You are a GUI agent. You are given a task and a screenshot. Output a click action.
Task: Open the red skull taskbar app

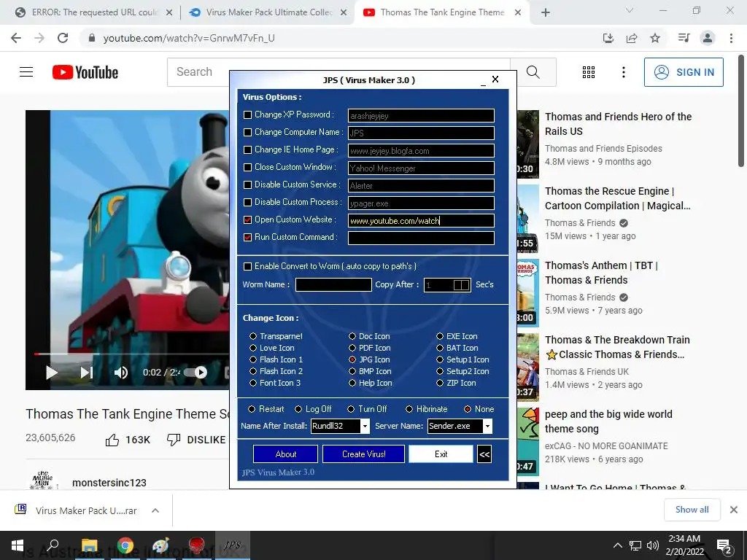coord(197,545)
